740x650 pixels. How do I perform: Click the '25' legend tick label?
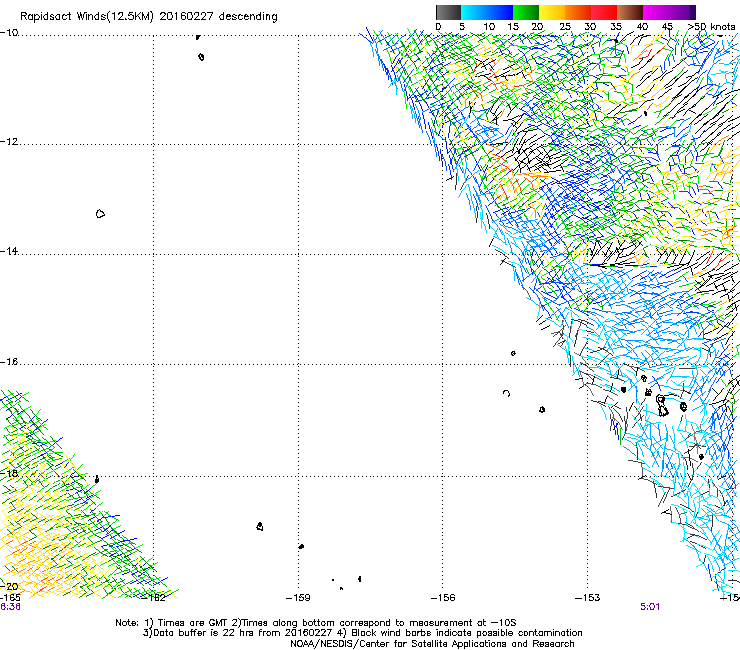point(565,27)
